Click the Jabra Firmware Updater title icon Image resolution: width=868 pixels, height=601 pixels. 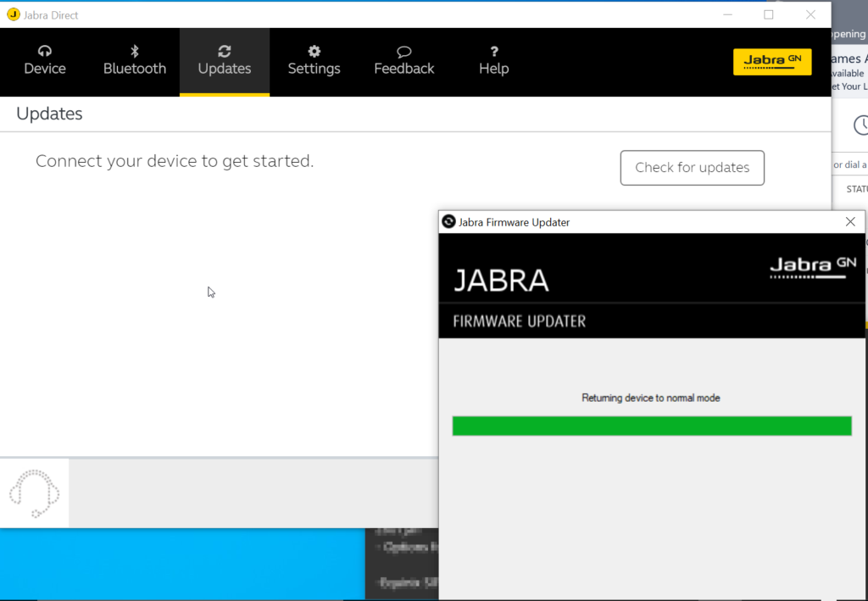(x=449, y=222)
